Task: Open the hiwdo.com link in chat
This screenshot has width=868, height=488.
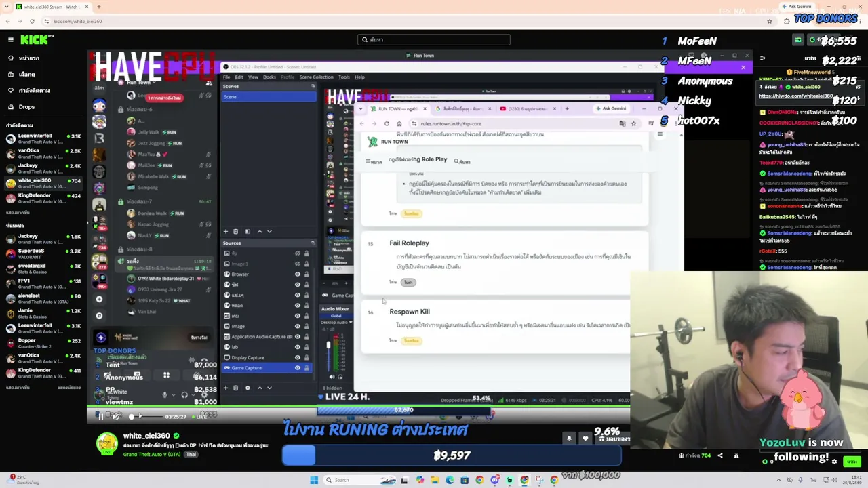Action: pos(796,96)
